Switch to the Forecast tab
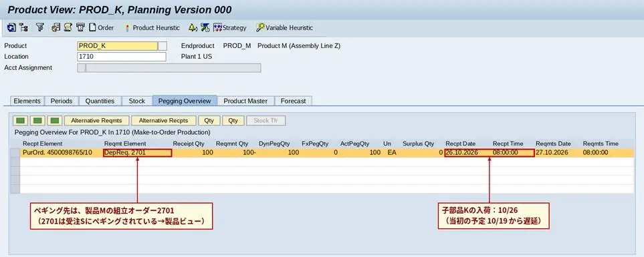The image size is (644, 257). pyautogui.click(x=294, y=101)
